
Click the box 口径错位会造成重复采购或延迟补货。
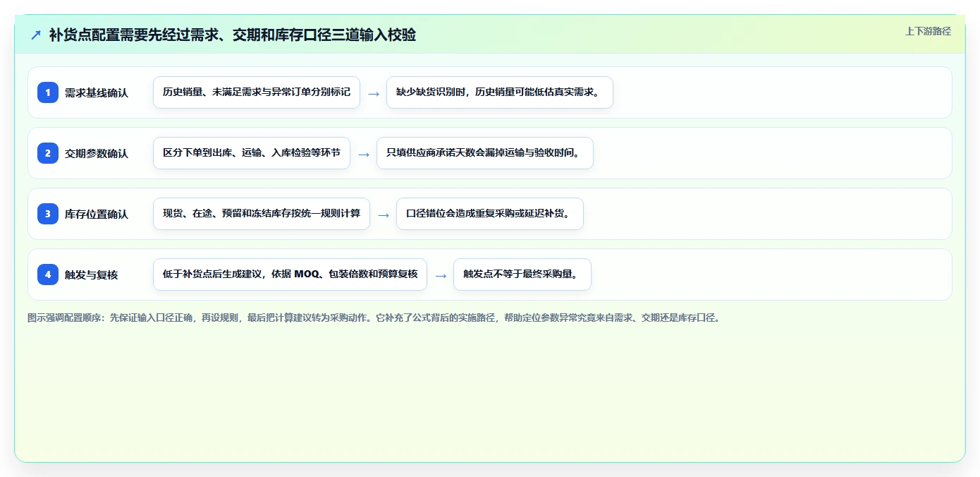490,214
